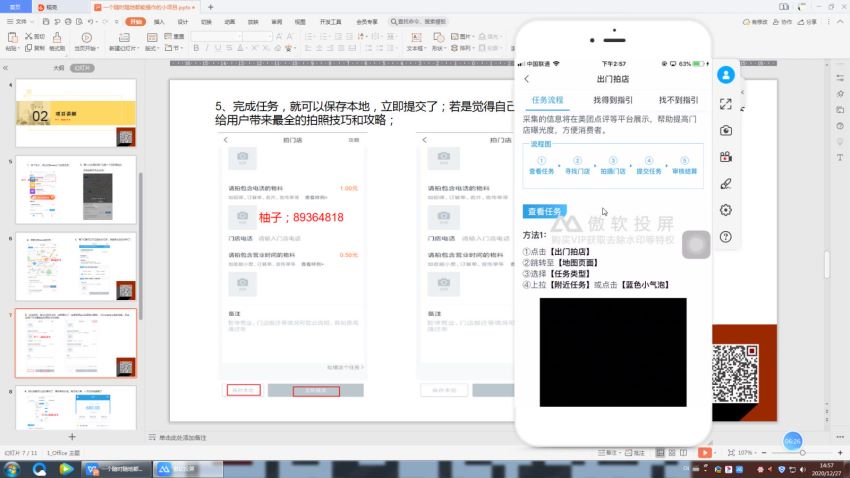Viewport: 850px width, 478px height.
Task: Select slide 6 thumbnail in panel
Action: point(76,267)
